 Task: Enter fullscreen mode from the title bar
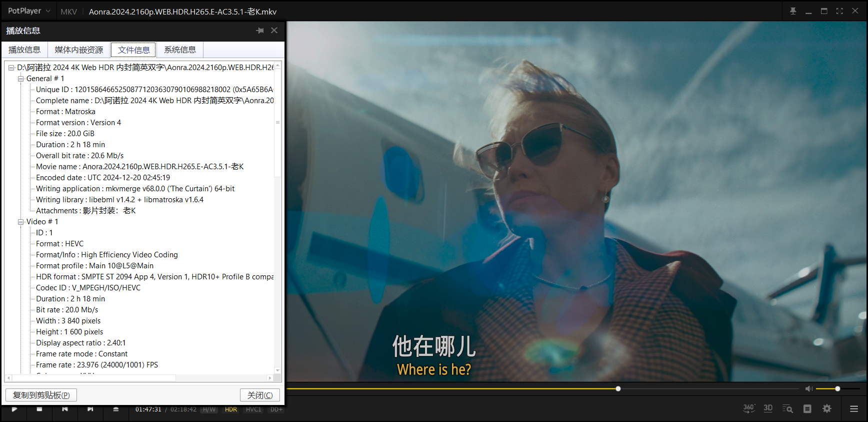click(x=839, y=11)
